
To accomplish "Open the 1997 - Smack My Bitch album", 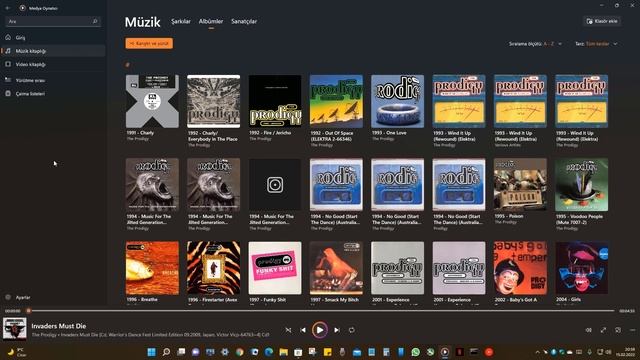I will tap(336, 268).
